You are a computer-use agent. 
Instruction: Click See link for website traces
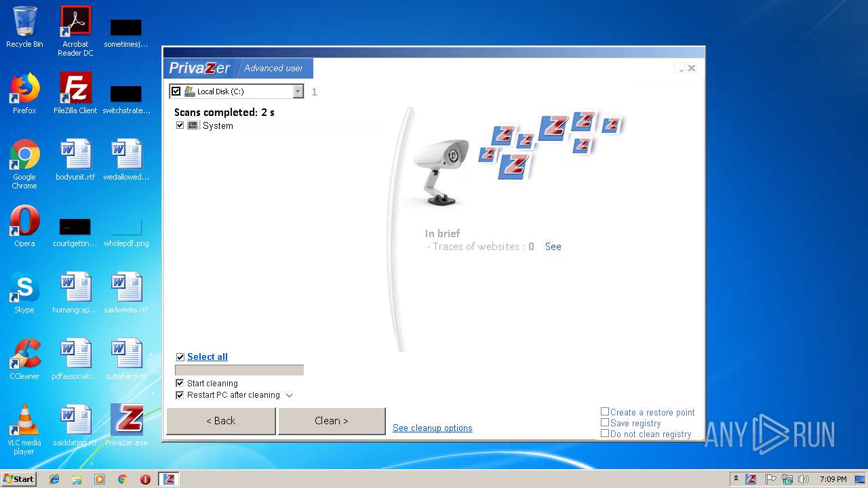(x=553, y=247)
